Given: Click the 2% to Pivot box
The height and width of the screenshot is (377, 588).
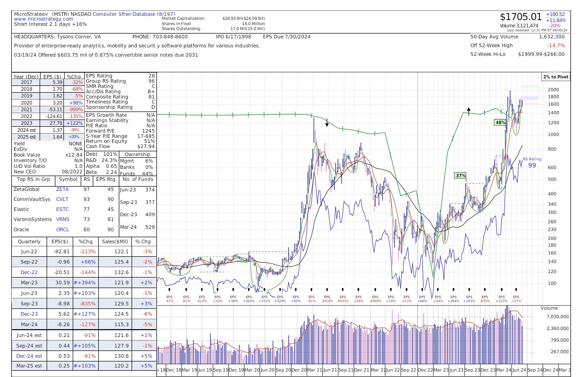Looking at the screenshot, I should 556,77.
